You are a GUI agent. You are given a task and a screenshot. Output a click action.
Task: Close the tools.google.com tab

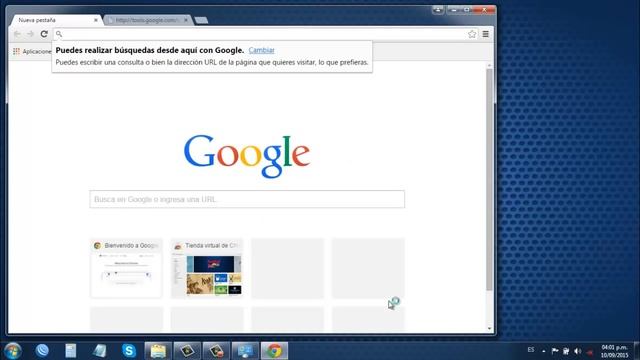pos(186,20)
